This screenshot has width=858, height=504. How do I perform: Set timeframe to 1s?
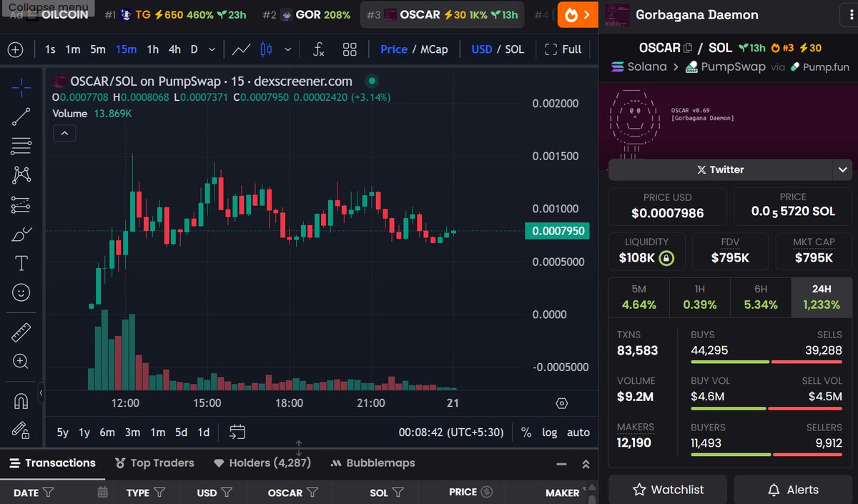[x=50, y=49]
